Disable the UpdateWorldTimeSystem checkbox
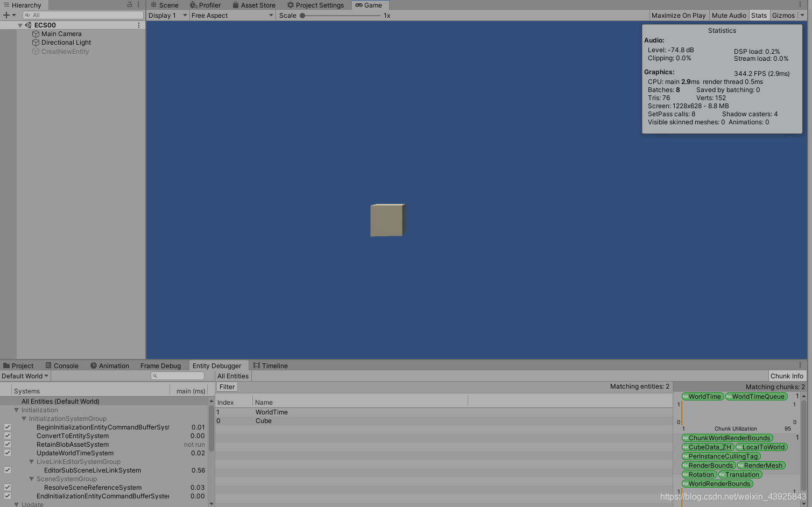Viewport: 812px width, 507px height. coord(7,453)
